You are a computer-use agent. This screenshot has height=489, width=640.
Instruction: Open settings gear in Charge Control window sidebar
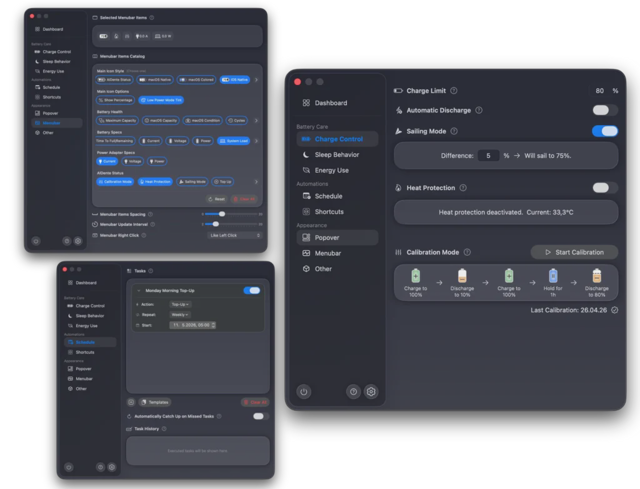(371, 392)
